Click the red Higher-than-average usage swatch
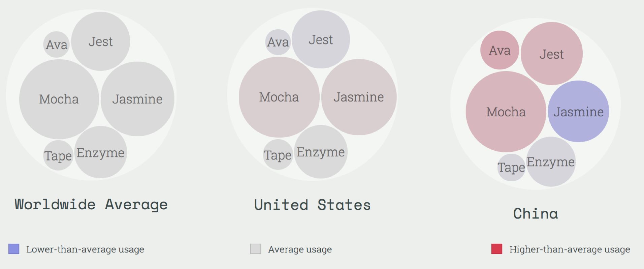Image resolution: width=644 pixels, height=269 pixels. point(497,249)
